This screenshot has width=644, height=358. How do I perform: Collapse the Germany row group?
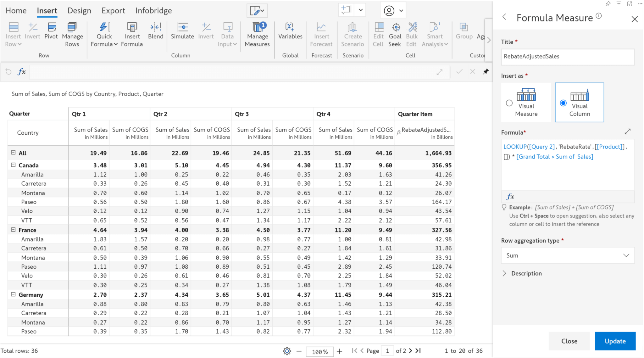[x=13, y=294]
